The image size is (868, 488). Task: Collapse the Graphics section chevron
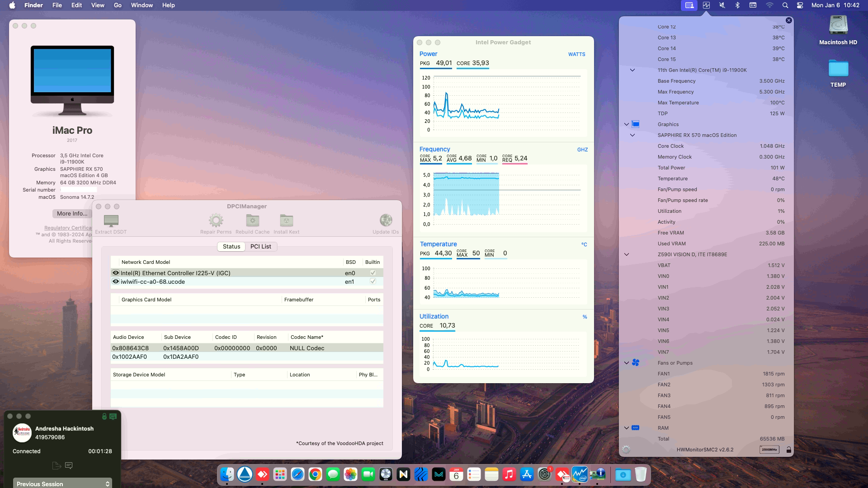coord(627,124)
